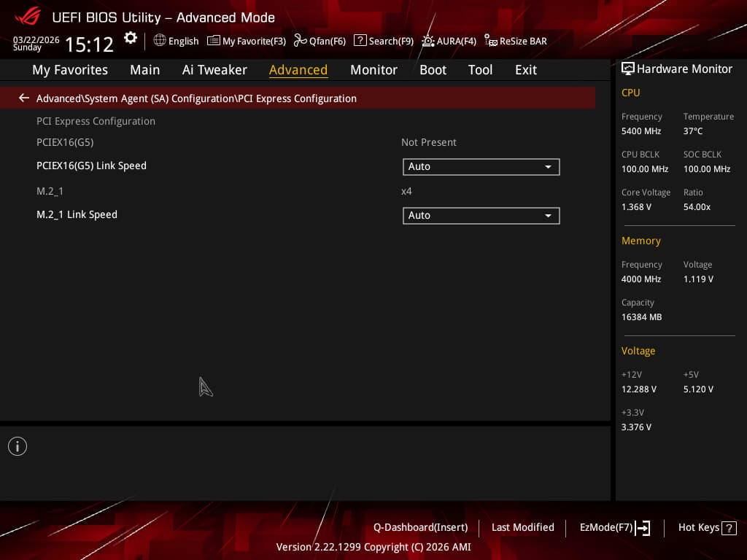Click Last Modified button
747x560 pixels.
click(x=522, y=528)
